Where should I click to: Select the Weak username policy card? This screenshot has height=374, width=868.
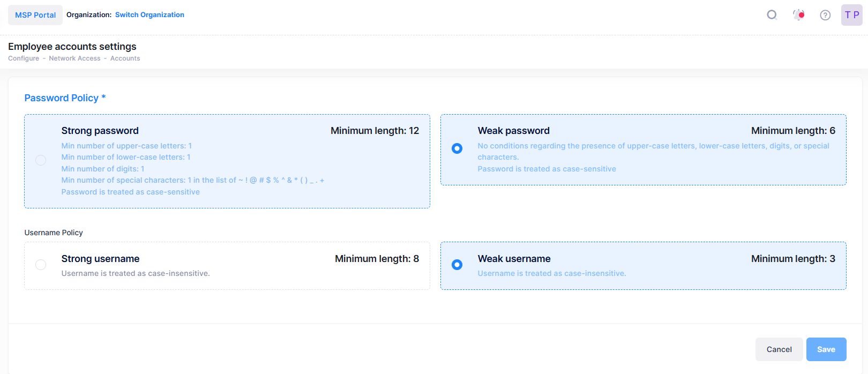643,265
